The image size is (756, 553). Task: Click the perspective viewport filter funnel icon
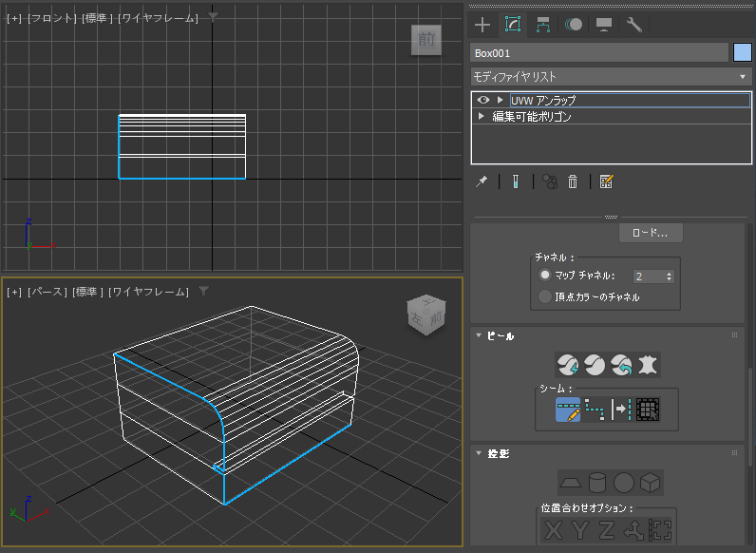pyautogui.click(x=203, y=291)
